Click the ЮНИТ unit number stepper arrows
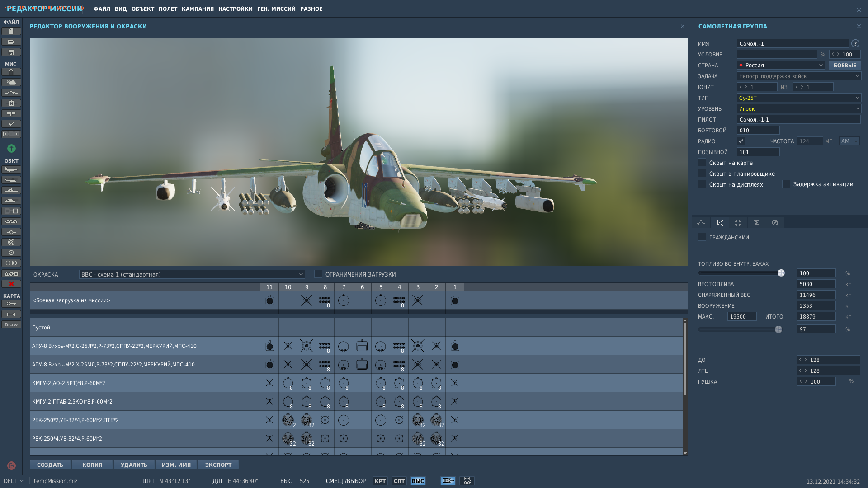 743,87
